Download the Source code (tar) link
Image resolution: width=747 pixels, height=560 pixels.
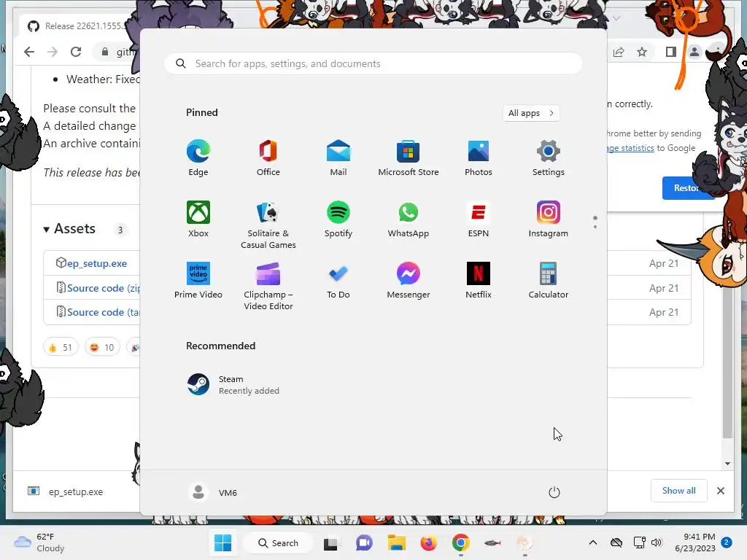pyautogui.click(x=103, y=312)
